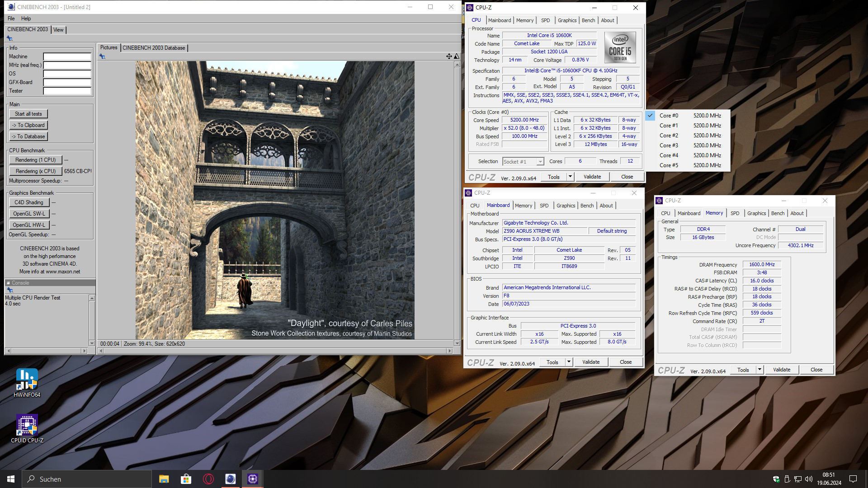Click the MHz (real freq.) input field
This screenshot has width=868, height=488.
67,66
